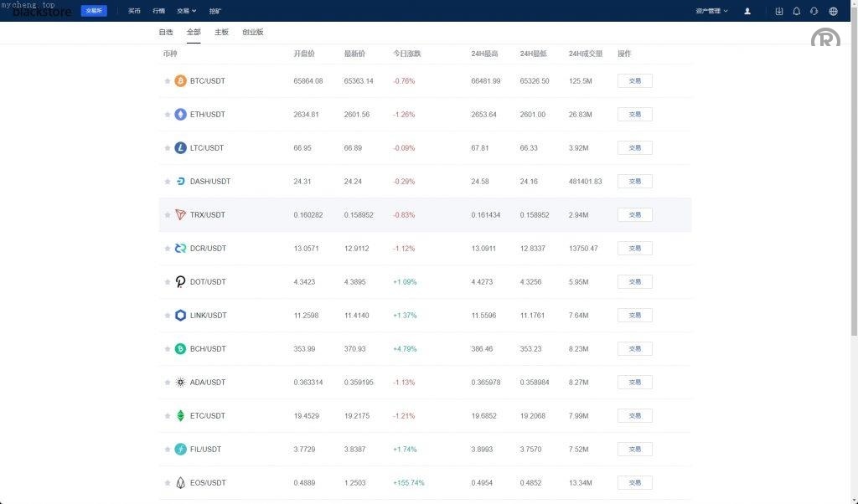Select the 创业板 tab
858x504 pixels.
click(x=252, y=32)
